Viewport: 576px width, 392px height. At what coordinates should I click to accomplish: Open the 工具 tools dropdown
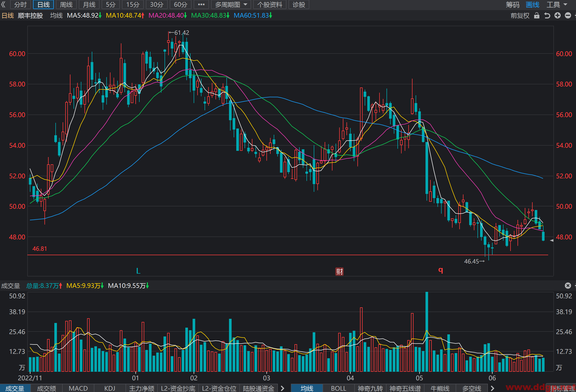pos(557,5)
